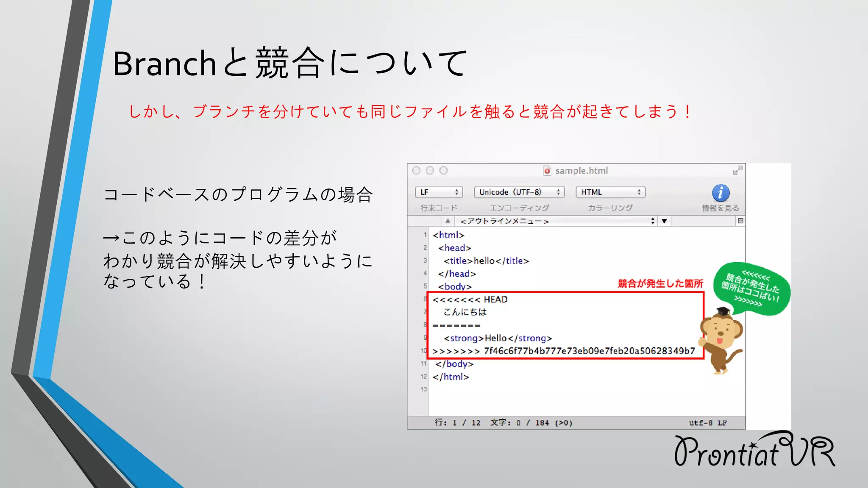Screen dimensions: 868x488
Task: Click the green speech bubble
Action: 752,289
